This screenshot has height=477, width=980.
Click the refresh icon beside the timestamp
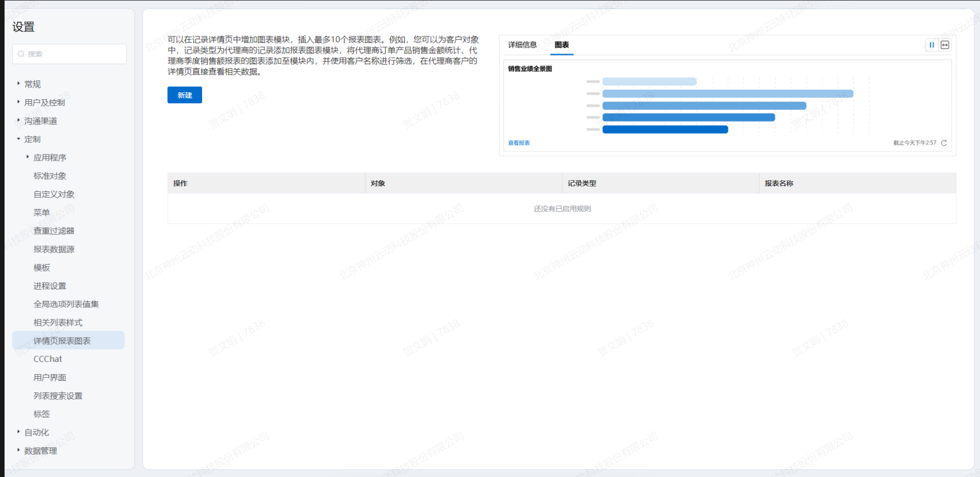click(944, 143)
